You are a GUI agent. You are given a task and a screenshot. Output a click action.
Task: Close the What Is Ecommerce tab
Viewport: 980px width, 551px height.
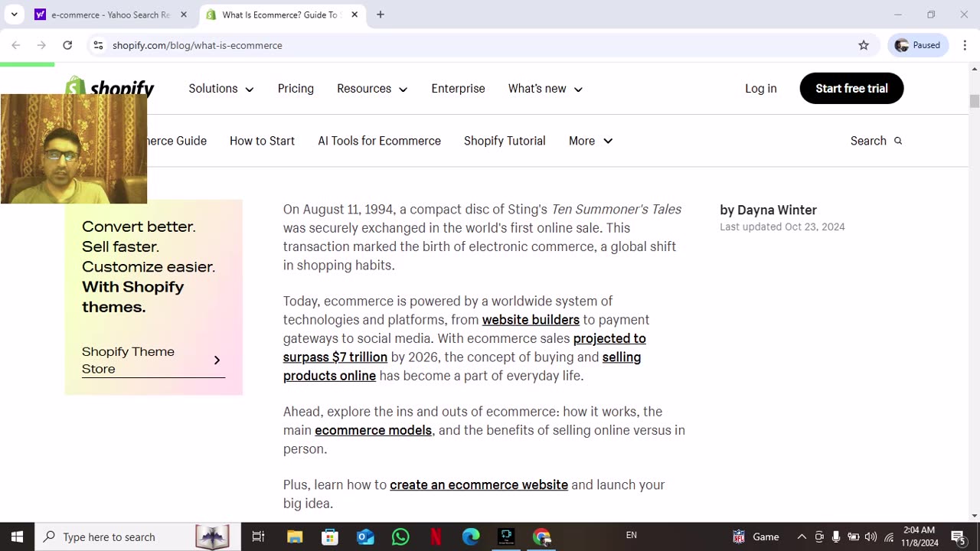354,15
